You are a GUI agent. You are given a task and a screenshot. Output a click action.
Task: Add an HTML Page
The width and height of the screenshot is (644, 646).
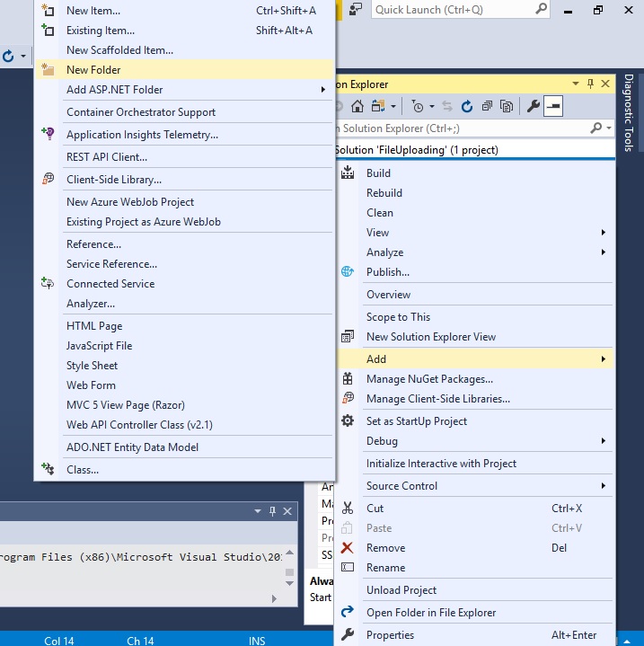184,326
